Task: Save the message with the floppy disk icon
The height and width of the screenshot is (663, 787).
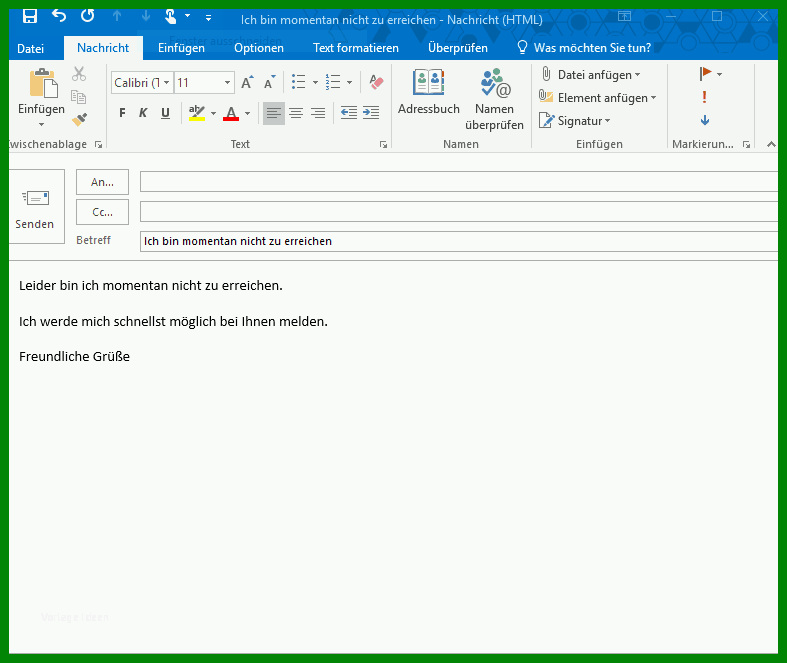Action: (x=30, y=16)
